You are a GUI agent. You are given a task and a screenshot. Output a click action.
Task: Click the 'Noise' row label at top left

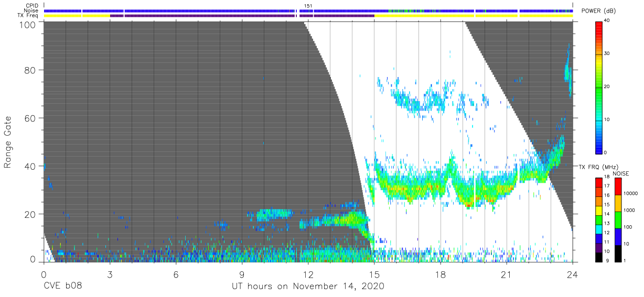[x=32, y=10]
